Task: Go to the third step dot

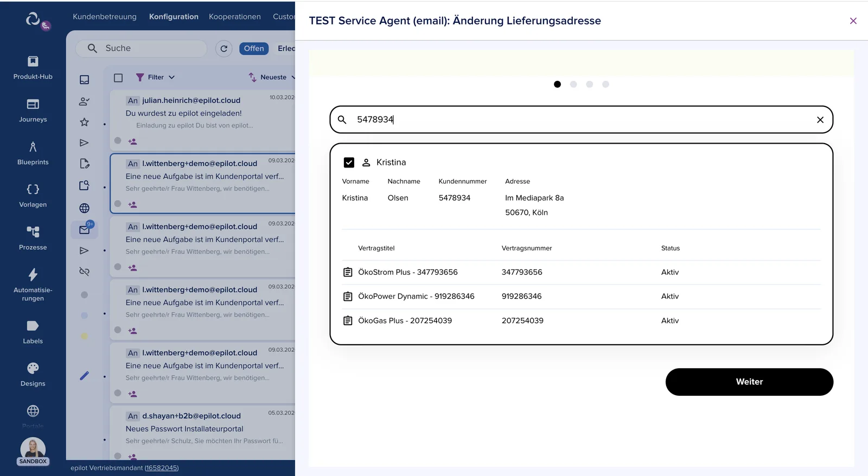Action: pyautogui.click(x=589, y=84)
